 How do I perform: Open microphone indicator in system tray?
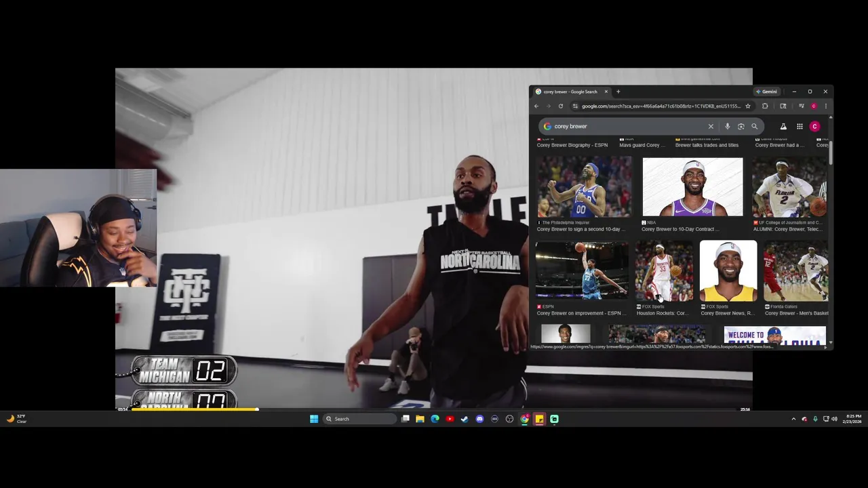815,419
